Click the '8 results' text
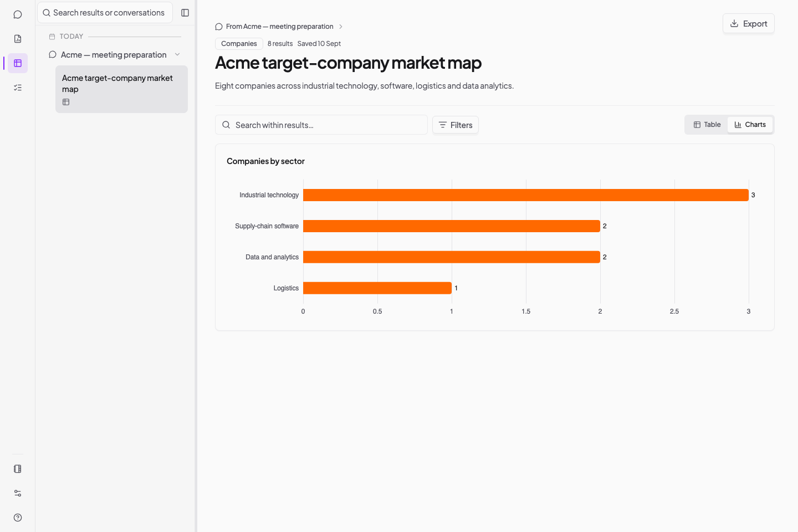The height and width of the screenshot is (532, 798). tap(280, 44)
